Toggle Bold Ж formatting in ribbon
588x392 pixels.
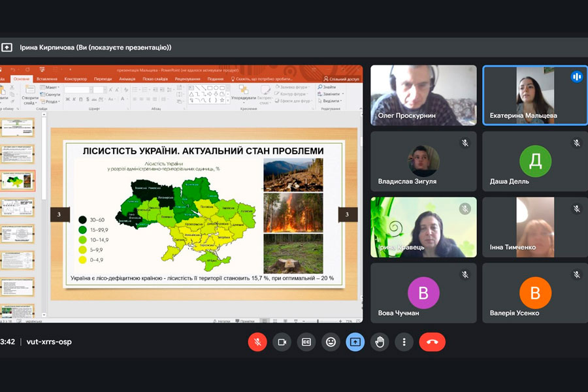(x=67, y=99)
